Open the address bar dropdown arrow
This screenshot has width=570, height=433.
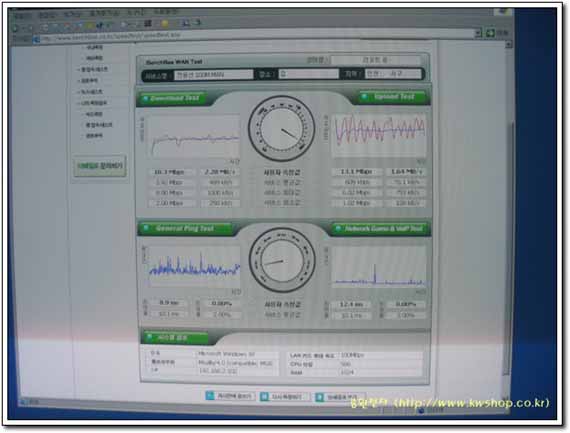coord(478,33)
